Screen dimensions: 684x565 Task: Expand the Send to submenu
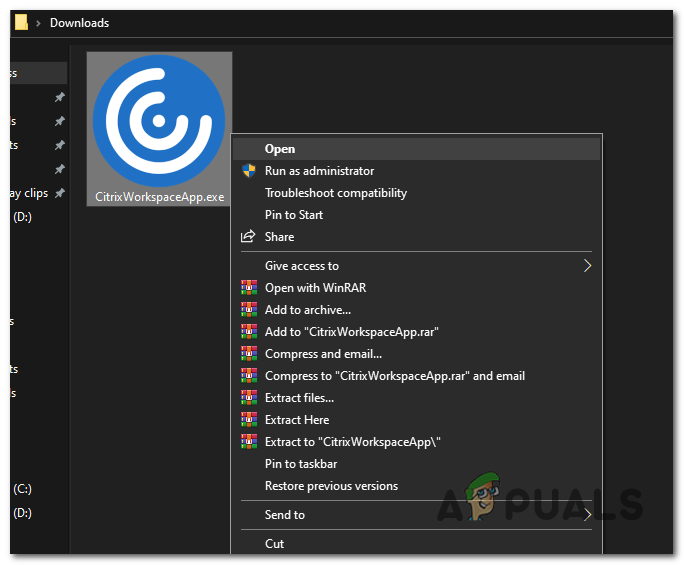416,515
